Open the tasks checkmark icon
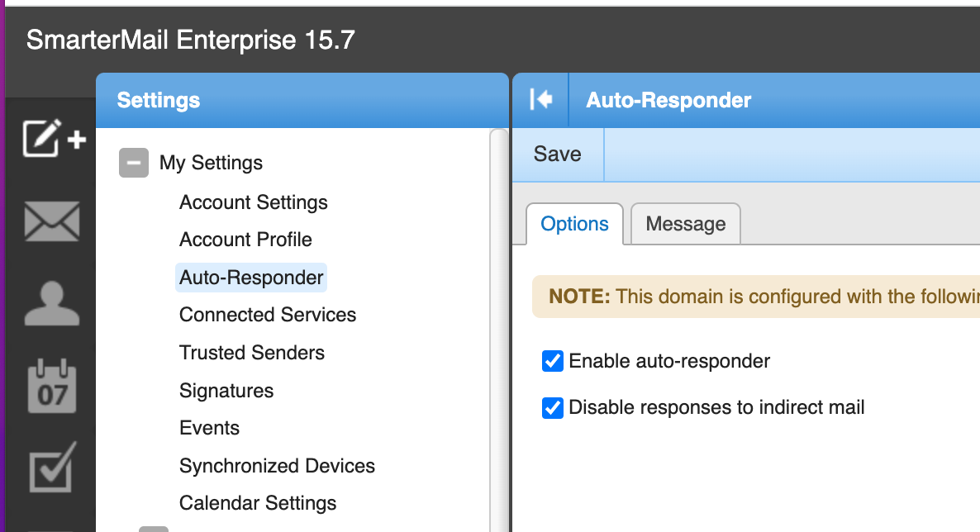Viewport: 980px width, 532px height. (52, 466)
